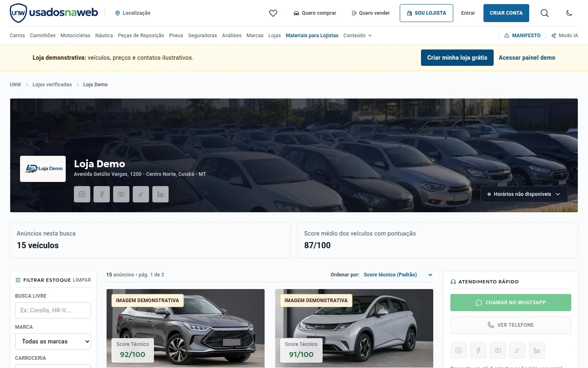Open the Quero comprar link
588x368 pixels.
(x=315, y=13)
